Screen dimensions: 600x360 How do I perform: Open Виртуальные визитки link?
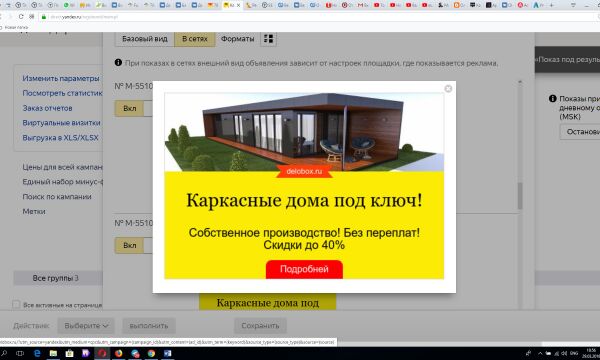point(62,123)
